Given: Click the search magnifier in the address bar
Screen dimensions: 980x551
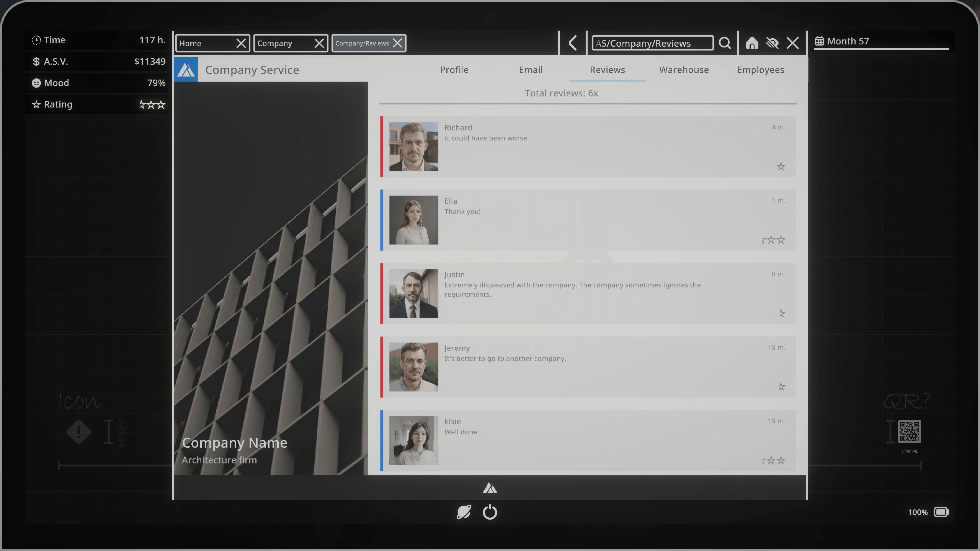Looking at the screenshot, I should tap(725, 43).
